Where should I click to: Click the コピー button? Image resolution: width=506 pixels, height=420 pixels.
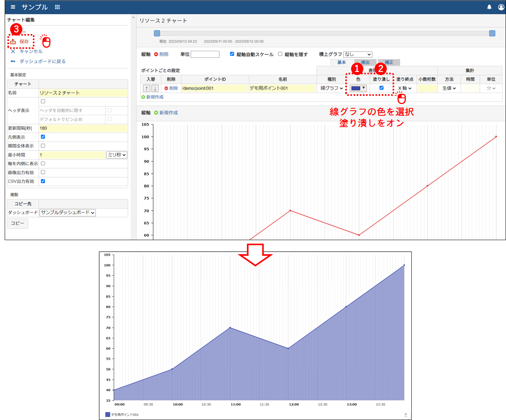tap(18, 223)
